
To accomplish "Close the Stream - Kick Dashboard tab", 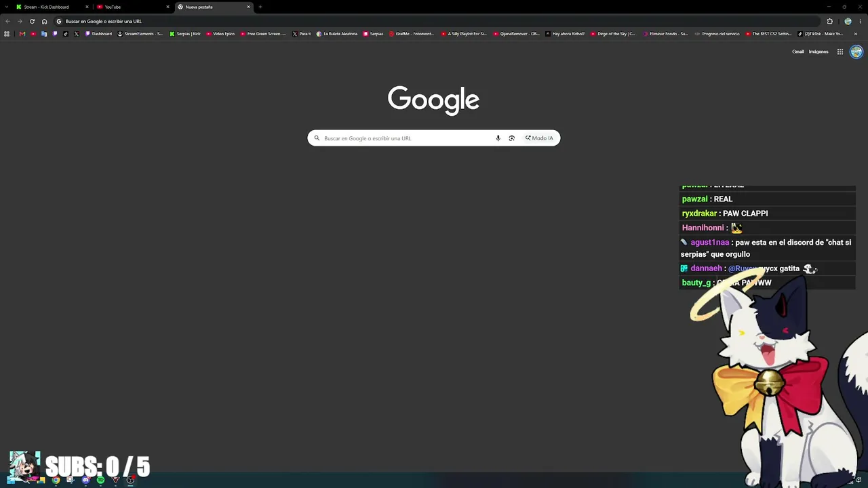I will click(87, 7).
